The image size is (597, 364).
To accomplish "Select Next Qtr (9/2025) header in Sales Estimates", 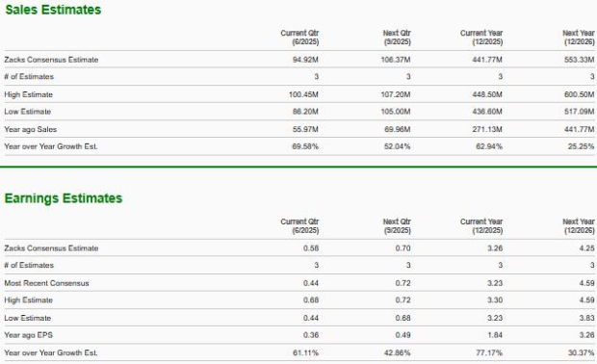I will pyautogui.click(x=397, y=38).
